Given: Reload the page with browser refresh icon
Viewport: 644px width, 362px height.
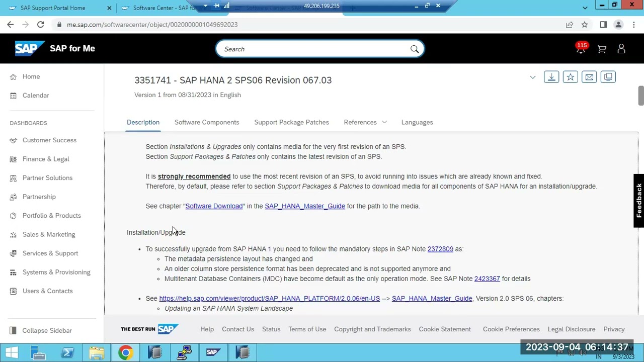Looking at the screenshot, I should coord(40,25).
